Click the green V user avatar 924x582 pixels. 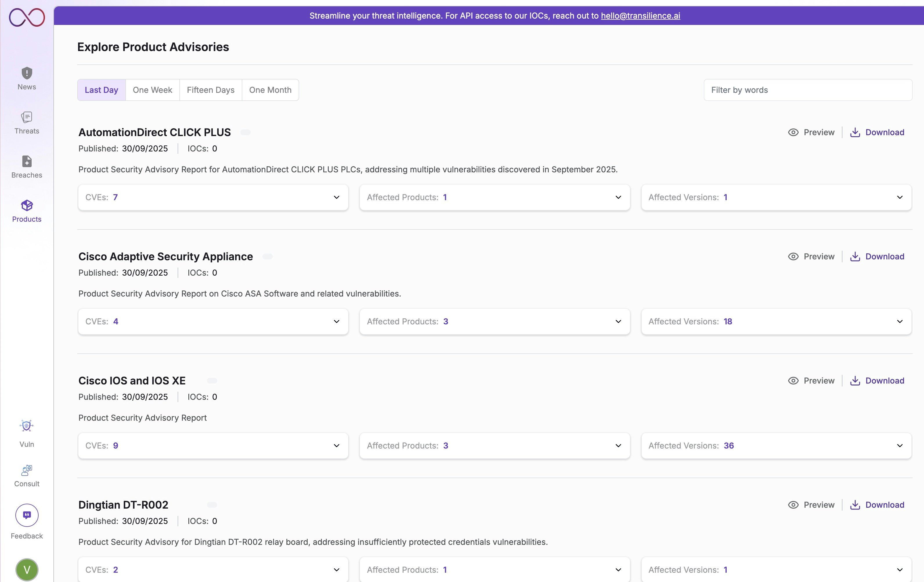click(x=26, y=569)
